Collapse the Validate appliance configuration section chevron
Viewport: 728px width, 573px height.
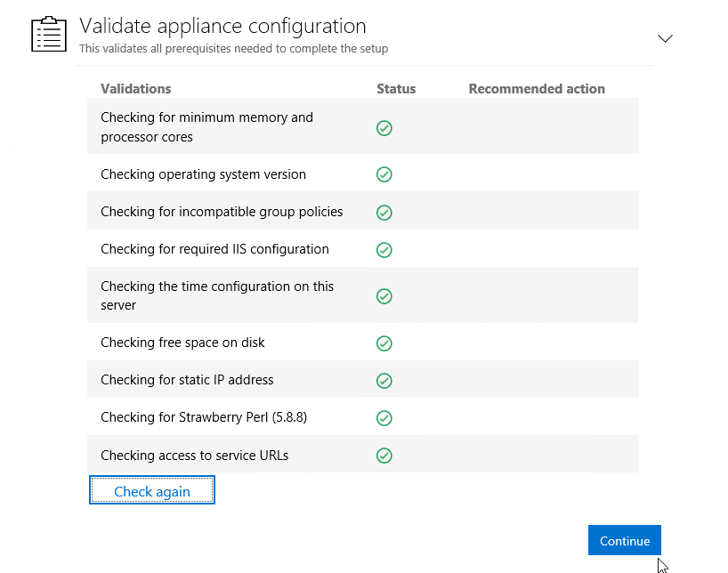tap(665, 38)
